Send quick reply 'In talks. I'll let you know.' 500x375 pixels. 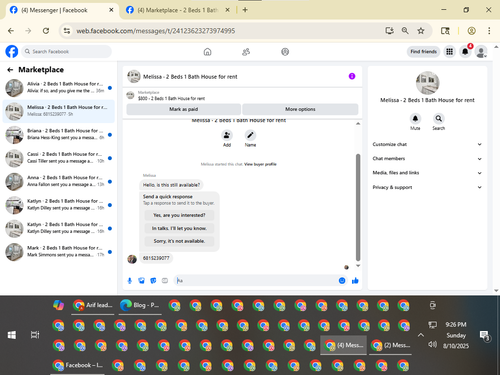tap(179, 228)
